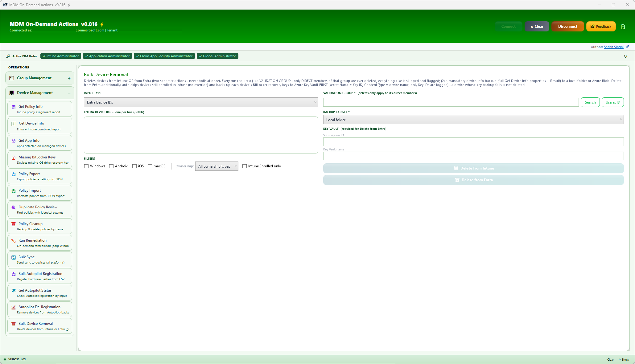The image size is (635, 364).
Task: Click the Get Policy Info icon
Action: pos(14,107)
